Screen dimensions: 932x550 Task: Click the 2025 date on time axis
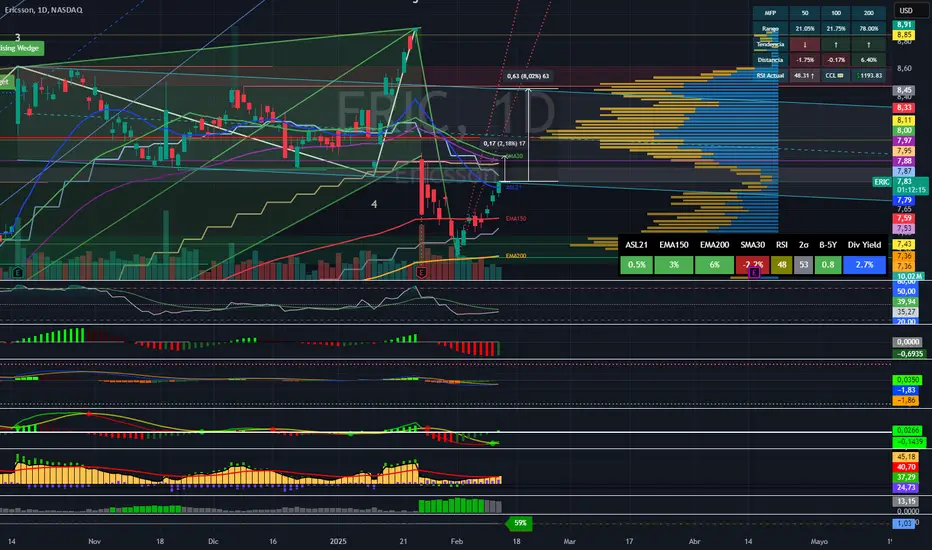pyautogui.click(x=338, y=542)
